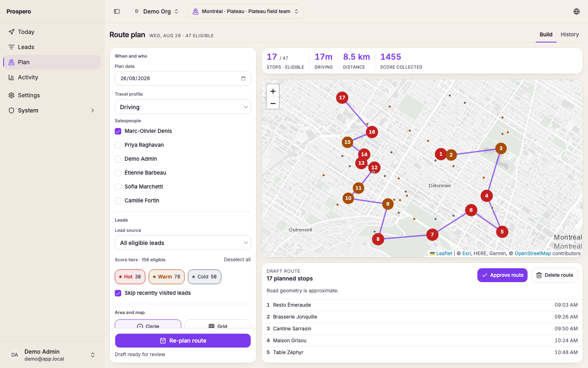
Task: Click the Demo Org 'D' badge
Action: pyautogui.click(x=137, y=11)
